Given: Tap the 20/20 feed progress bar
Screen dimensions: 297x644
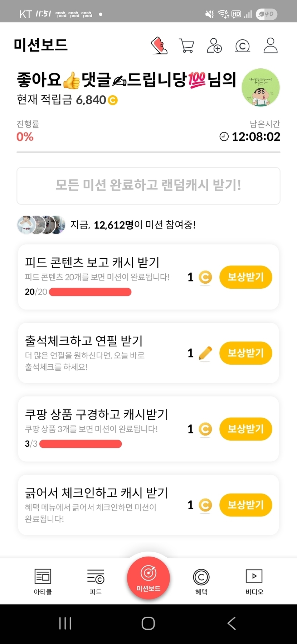Looking at the screenshot, I should point(90,292).
